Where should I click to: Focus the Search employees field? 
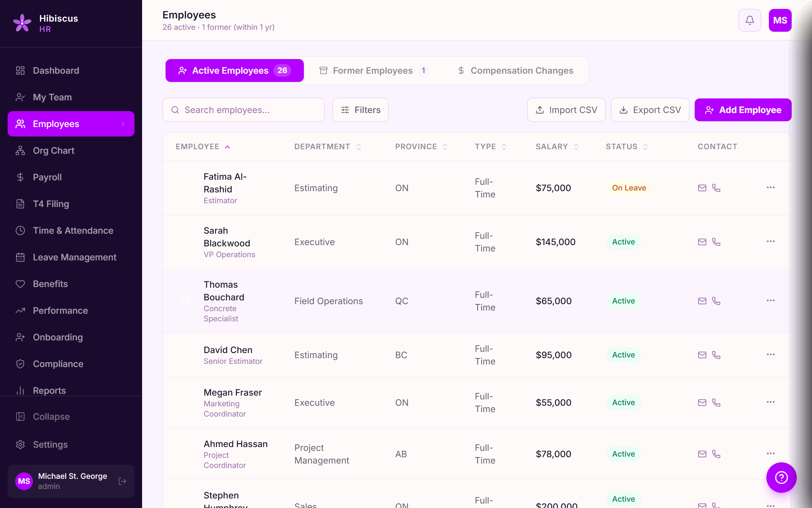coord(243,110)
